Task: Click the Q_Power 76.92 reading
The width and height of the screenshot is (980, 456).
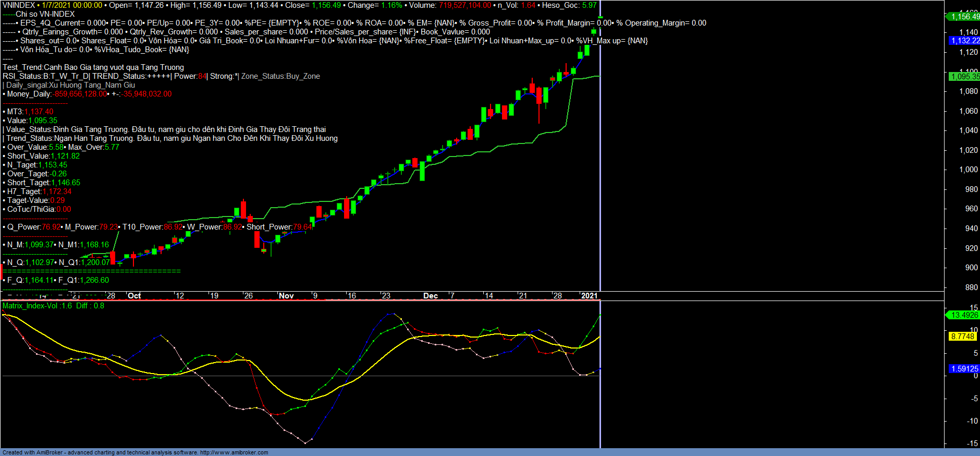Action: coord(51,227)
